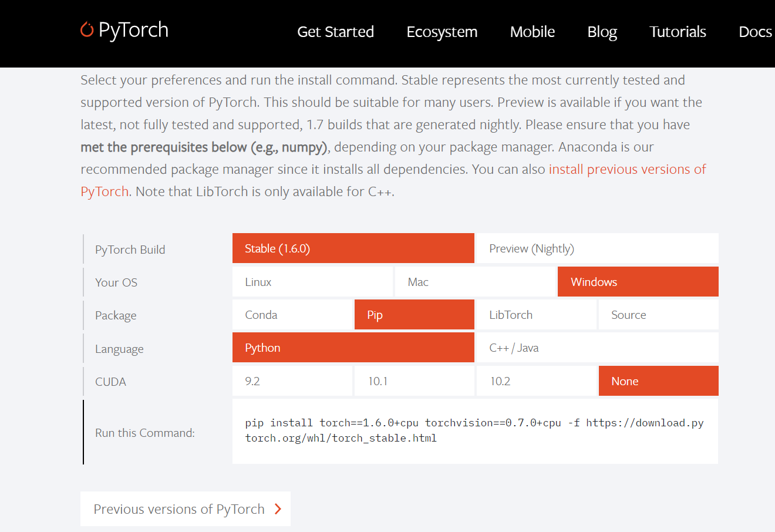This screenshot has height=532, width=775.
Task: Open the Docs menu
Action: [755, 32]
